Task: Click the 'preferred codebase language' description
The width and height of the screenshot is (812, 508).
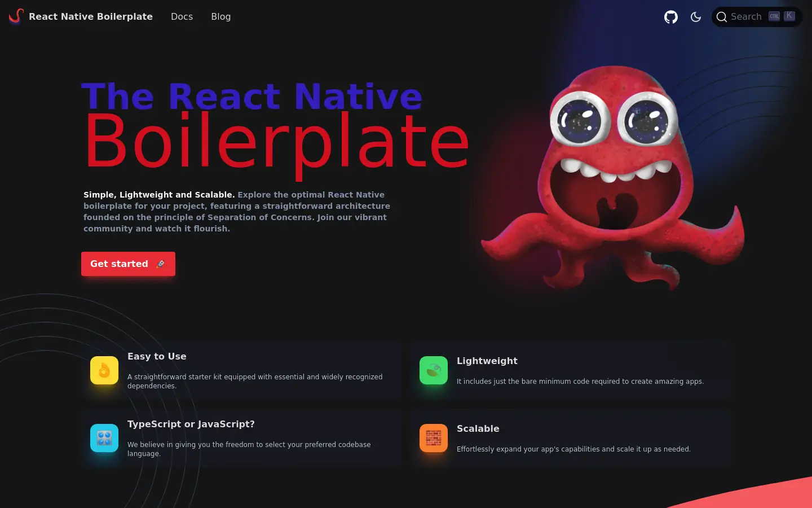Action: point(249,449)
